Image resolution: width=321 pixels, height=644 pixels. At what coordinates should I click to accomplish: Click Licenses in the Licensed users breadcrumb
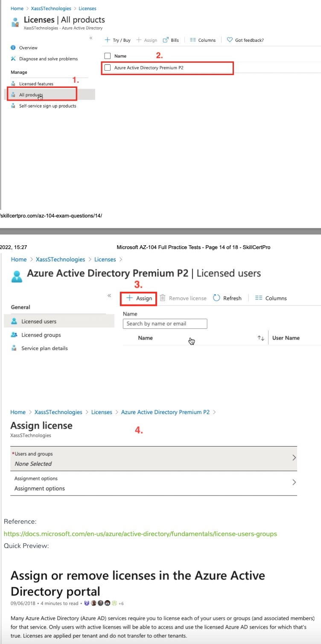coord(105,259)
